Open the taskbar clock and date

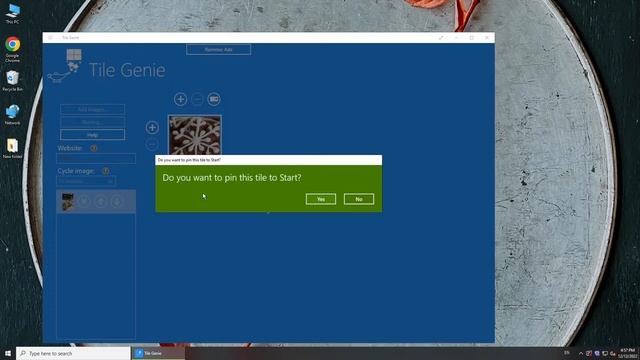tap(627, 353)
